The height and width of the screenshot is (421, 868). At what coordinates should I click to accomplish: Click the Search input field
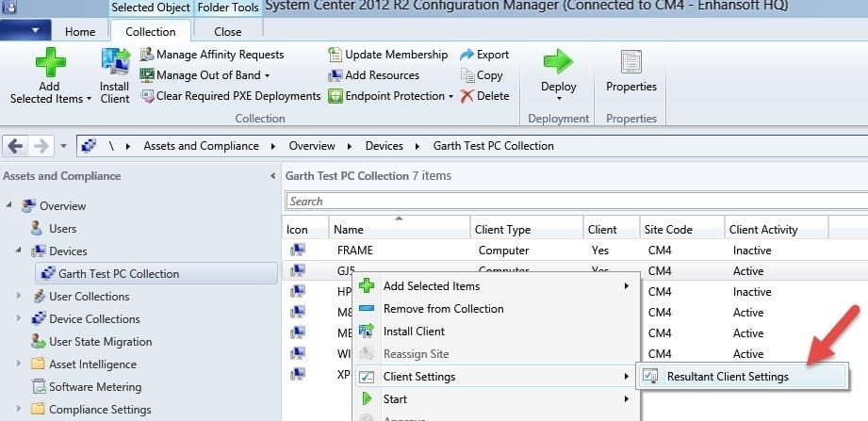pos(577,202)
